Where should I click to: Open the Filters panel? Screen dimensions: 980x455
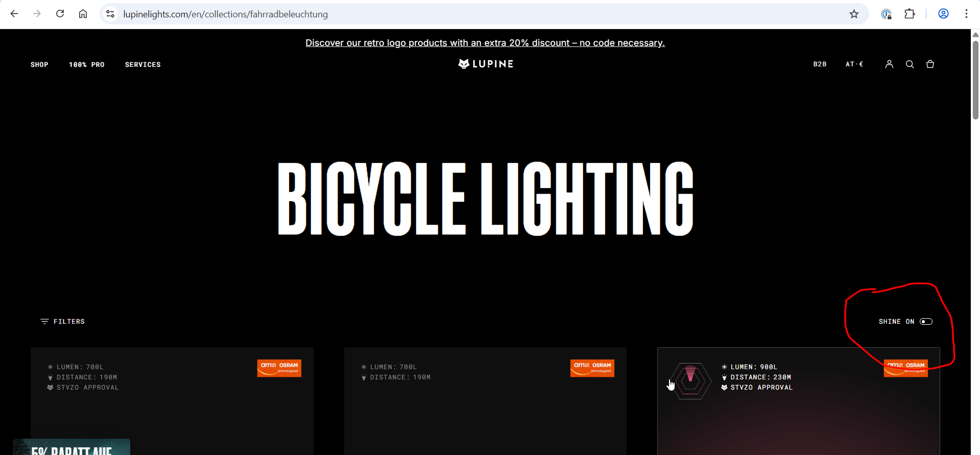(63, 322)
